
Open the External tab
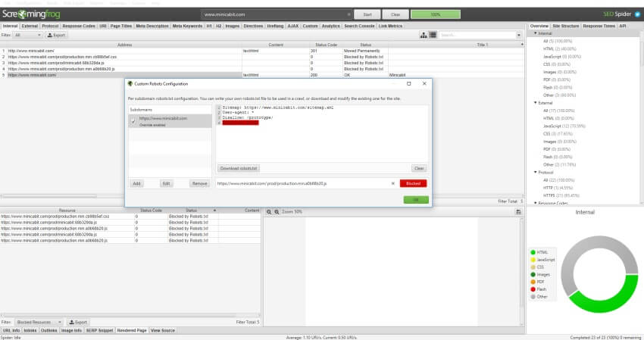[x=30, y=26]
